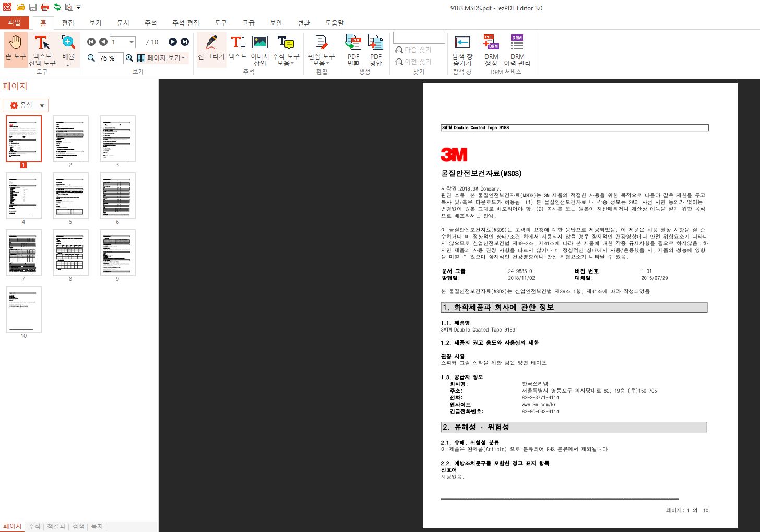Image resolution: width=760 pixels, height=532 pixels.
Task: Switch to the Search (검색) bottom tab
Action: [x=78, y=526]
